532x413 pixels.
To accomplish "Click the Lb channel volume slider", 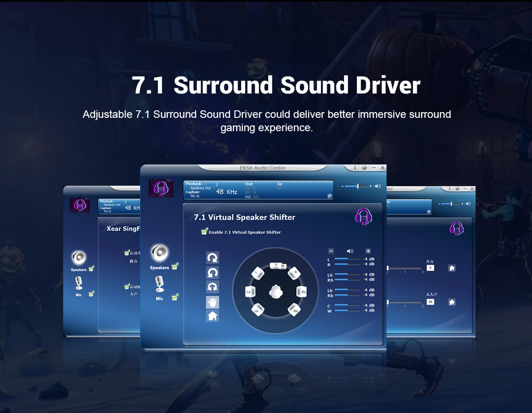I will pos(347,290).
